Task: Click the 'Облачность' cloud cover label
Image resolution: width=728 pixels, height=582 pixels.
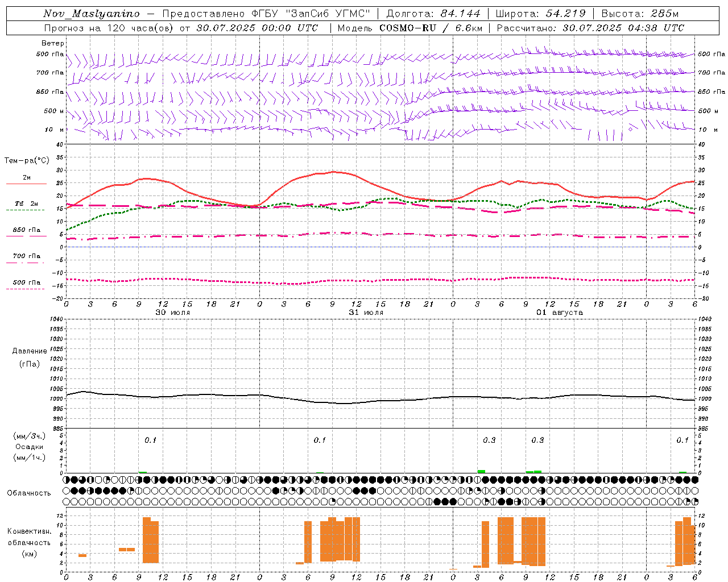Action: coord(29,493)
